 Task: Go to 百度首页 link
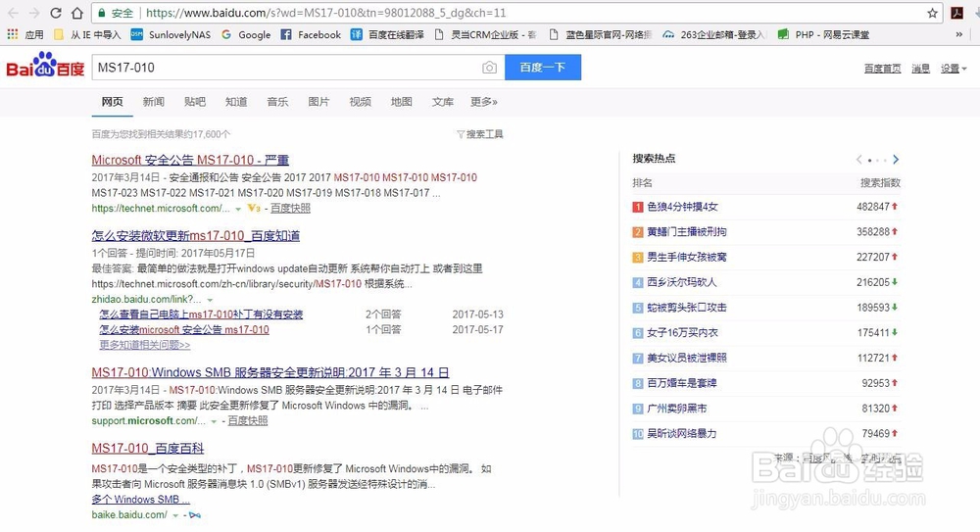883,69
